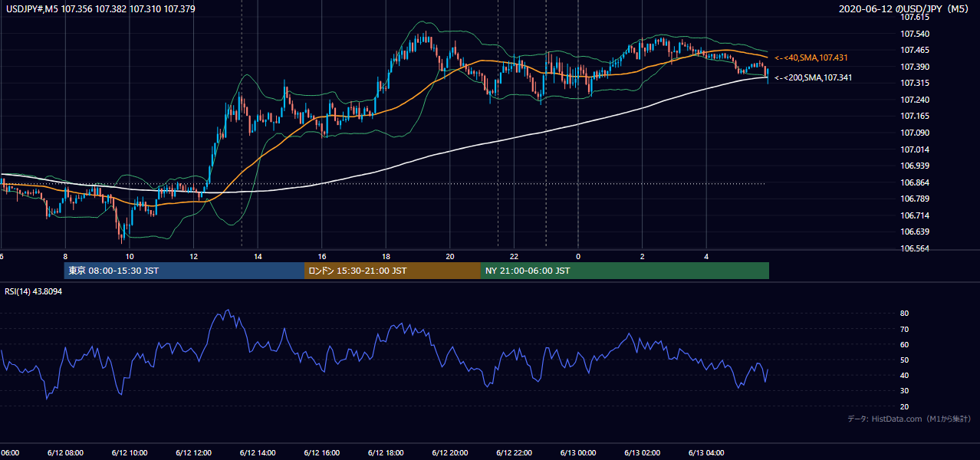Image resolution: width=980 pixels, height=460 pixels.
Task: Click the 40 SMA label reading 107.431
Action: click(x=811, y=58)
